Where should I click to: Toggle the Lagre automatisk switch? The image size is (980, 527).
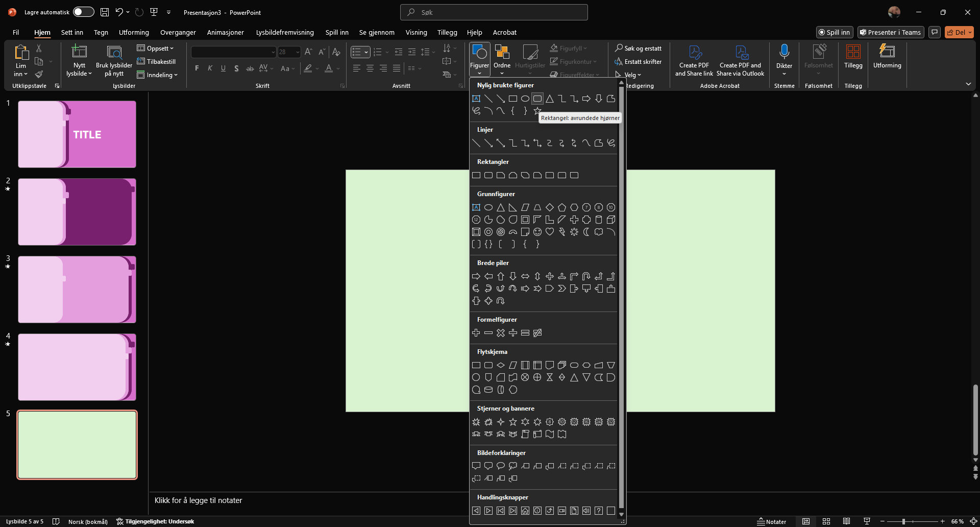tap(83, 12)
